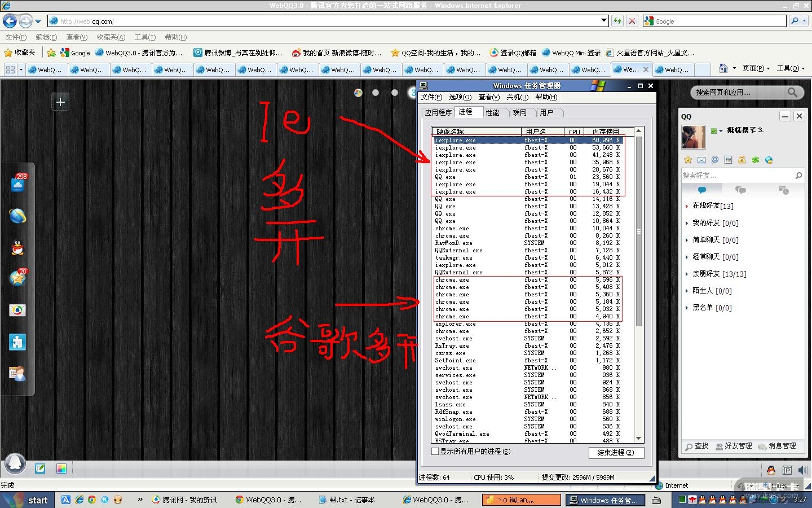
Task: Add a new desktop app with plus button
Action: [60, 102]
